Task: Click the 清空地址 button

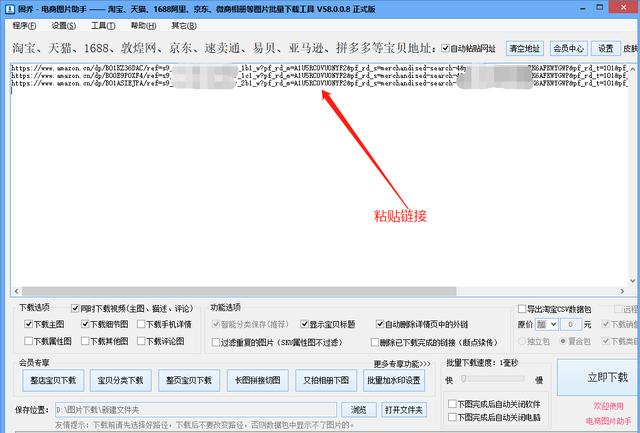Action: pos(524,47)
